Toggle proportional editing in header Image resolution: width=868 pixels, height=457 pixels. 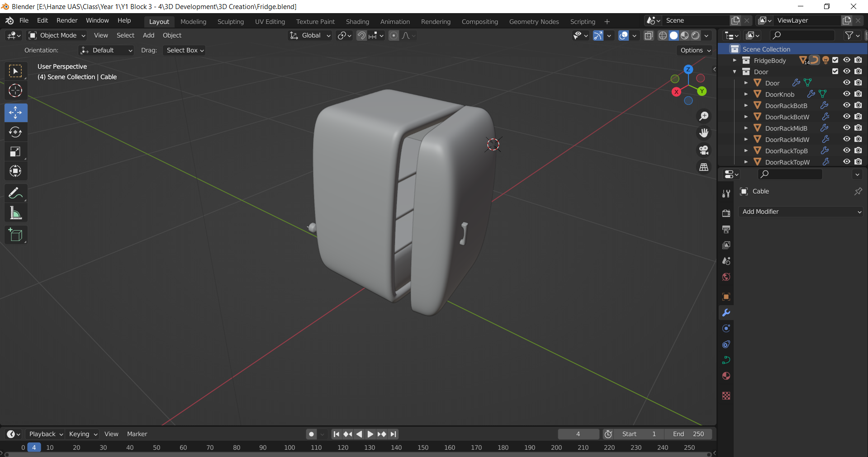394,35
